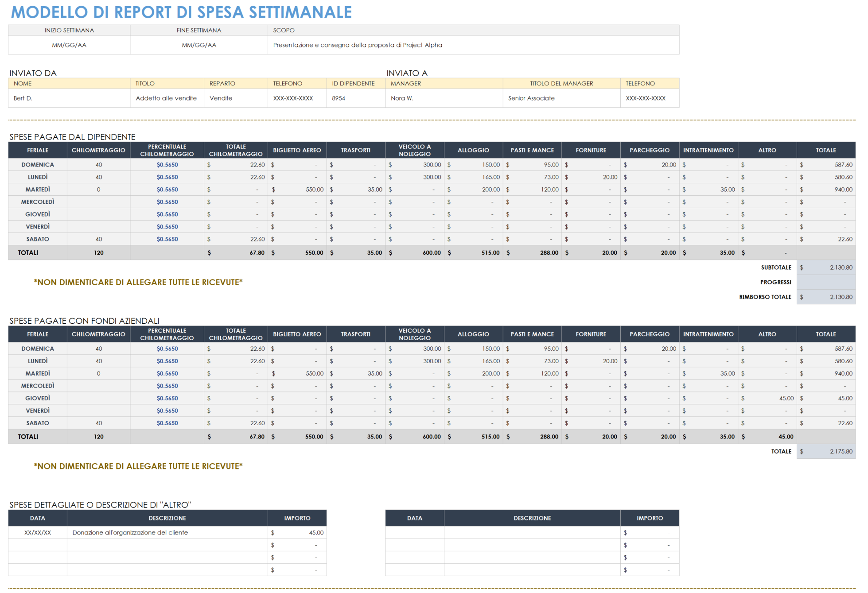This screenshot has height=593, width=868.
Task: Click the INVIATO DA section heading
Action: point(33,73)
